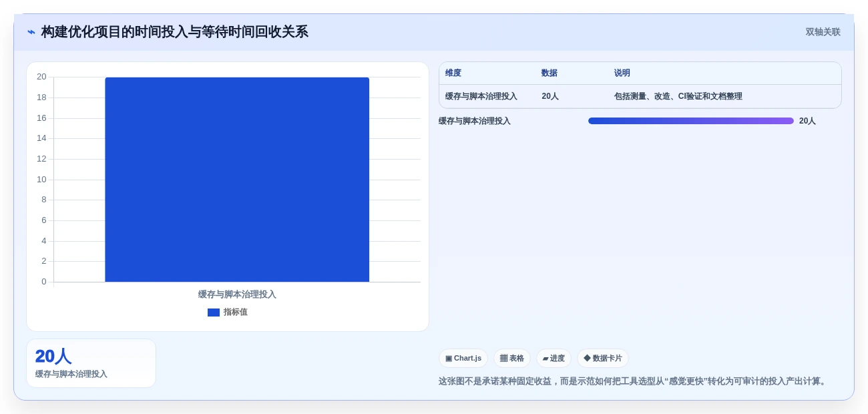The width and height of the screenshot is (868, 414).
Task: Click the 进度 tag chip
Action: (x=554, y=359)
